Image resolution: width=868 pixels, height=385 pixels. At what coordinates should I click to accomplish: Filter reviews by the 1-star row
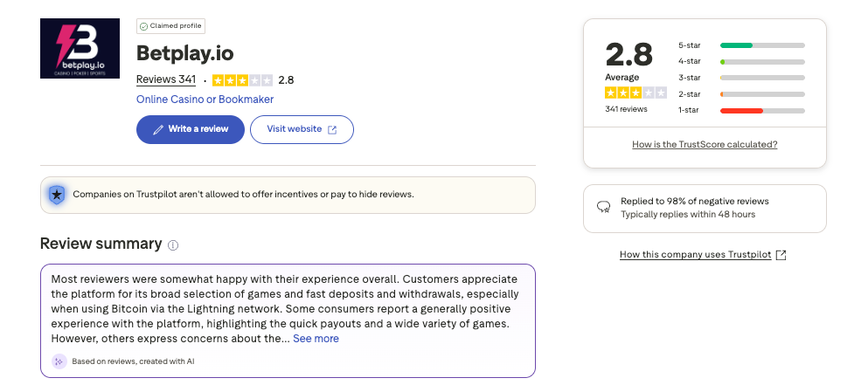[x=740, y=110]
